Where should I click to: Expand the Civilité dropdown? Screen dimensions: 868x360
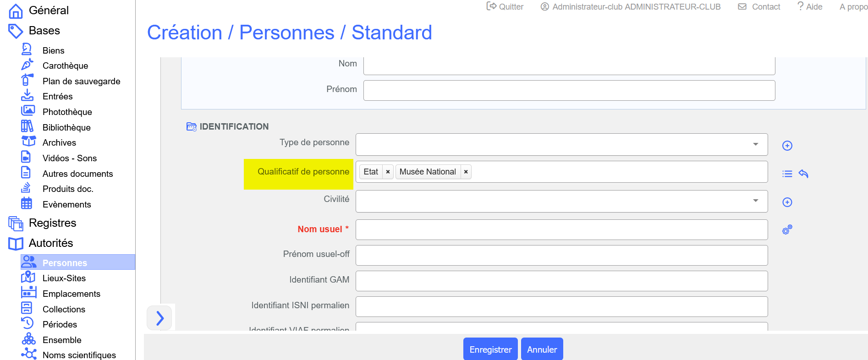click(755, 201)
